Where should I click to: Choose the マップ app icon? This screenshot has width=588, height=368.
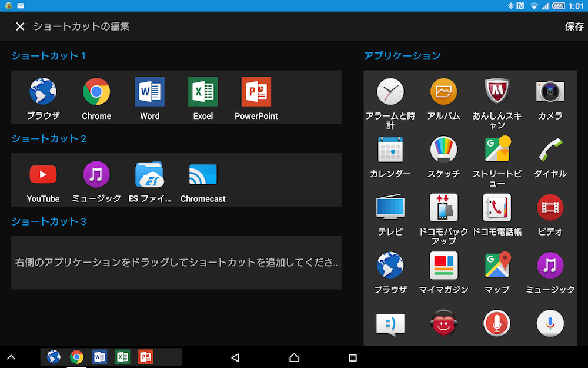pos(497,265)
